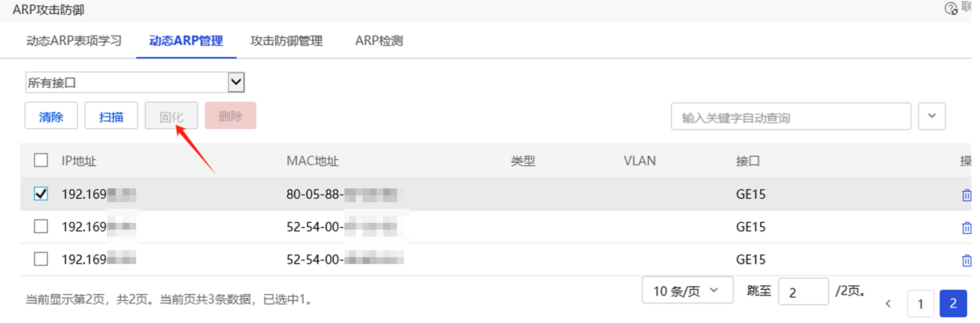
Task: Click the 固化 button
Action: pos(171,116)
